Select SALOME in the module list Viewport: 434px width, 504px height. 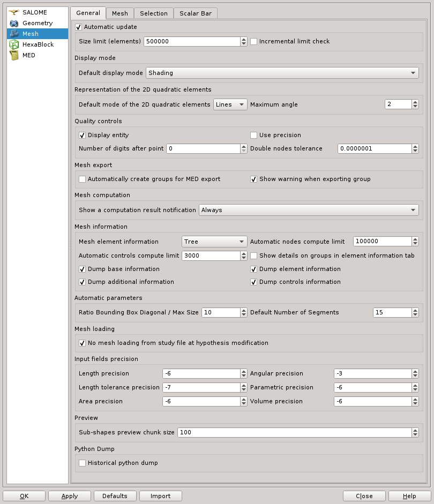pos(38,12)
